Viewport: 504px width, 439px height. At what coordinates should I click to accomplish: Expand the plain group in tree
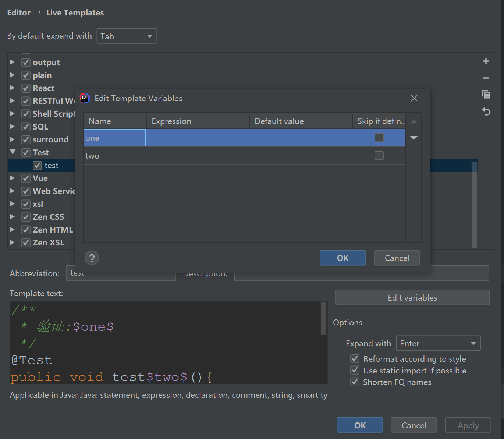(x=12, y=75)
